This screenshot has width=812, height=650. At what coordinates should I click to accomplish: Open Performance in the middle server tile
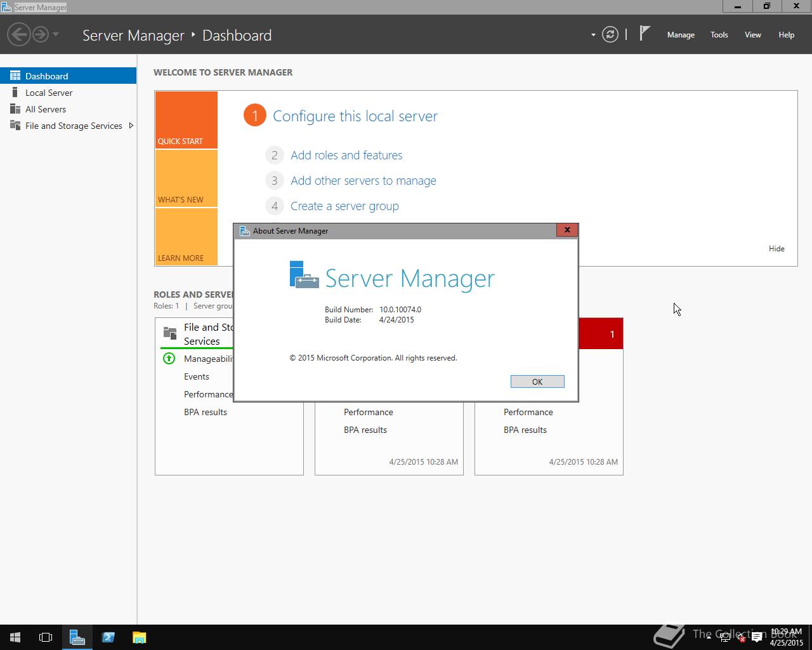pyautogui.click(x=368, y=412)
